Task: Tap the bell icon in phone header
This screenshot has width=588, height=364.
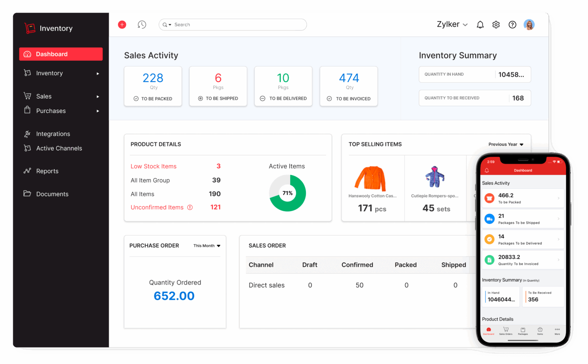Action: [487, 170]
